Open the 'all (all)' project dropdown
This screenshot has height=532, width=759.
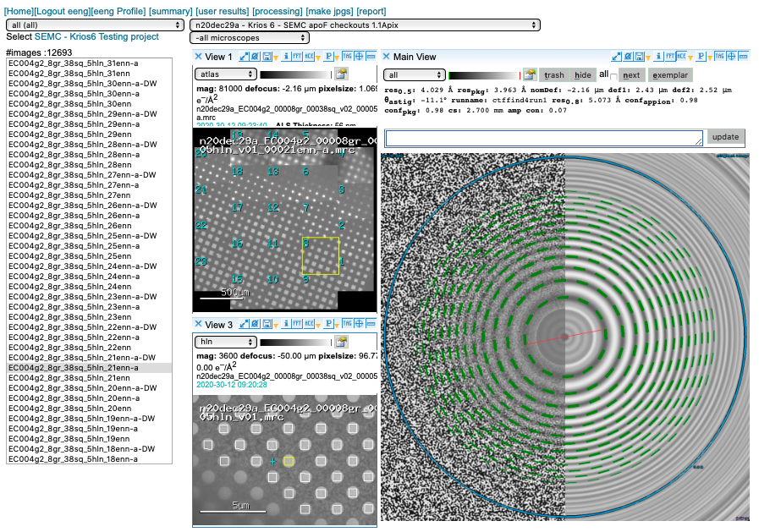(95, 25)
